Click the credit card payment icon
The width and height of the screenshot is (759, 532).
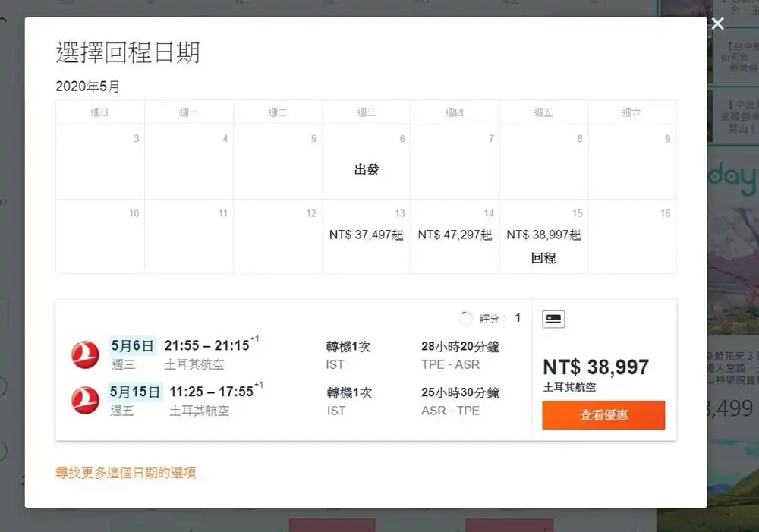click(553, 319)
